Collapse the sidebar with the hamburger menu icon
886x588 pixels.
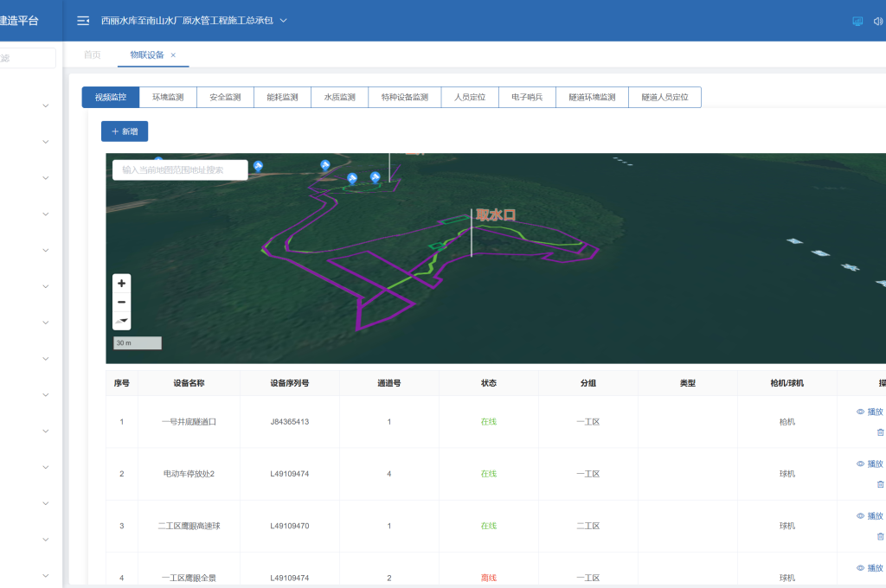coord(83,20)
